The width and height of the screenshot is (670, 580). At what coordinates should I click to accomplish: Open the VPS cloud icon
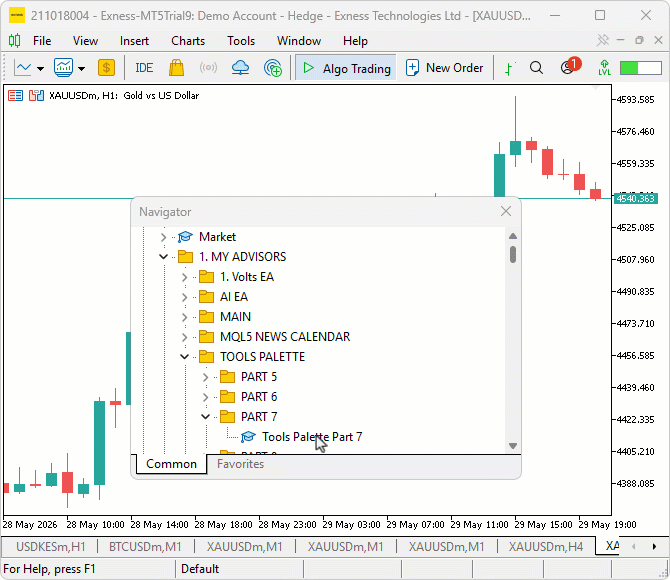pyautogui.click(x=240, y=68)
